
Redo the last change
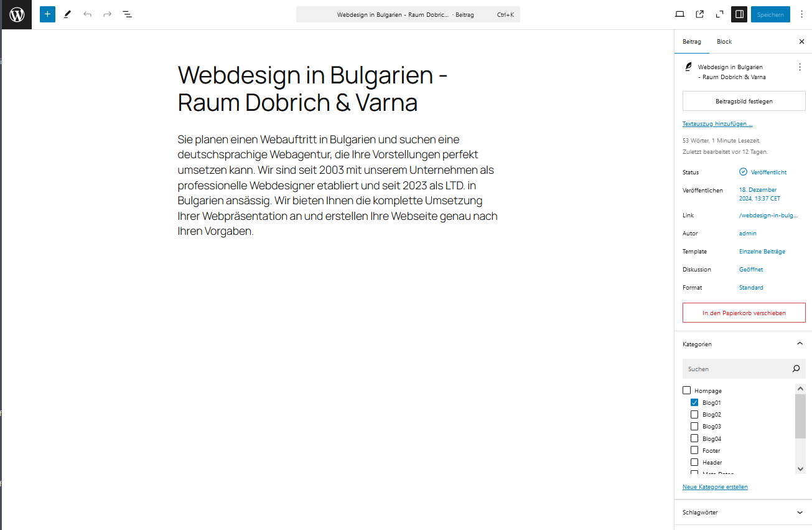(x=107, y=14)
